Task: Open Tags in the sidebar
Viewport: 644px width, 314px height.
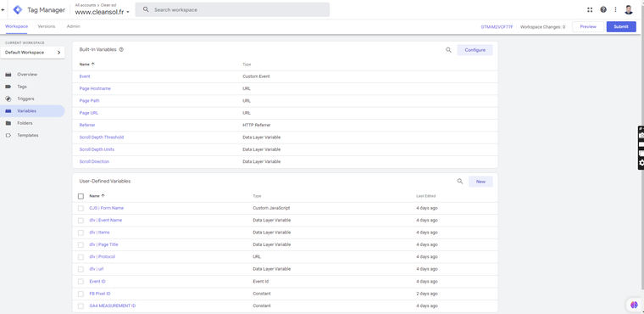Action: pos(22,87)
